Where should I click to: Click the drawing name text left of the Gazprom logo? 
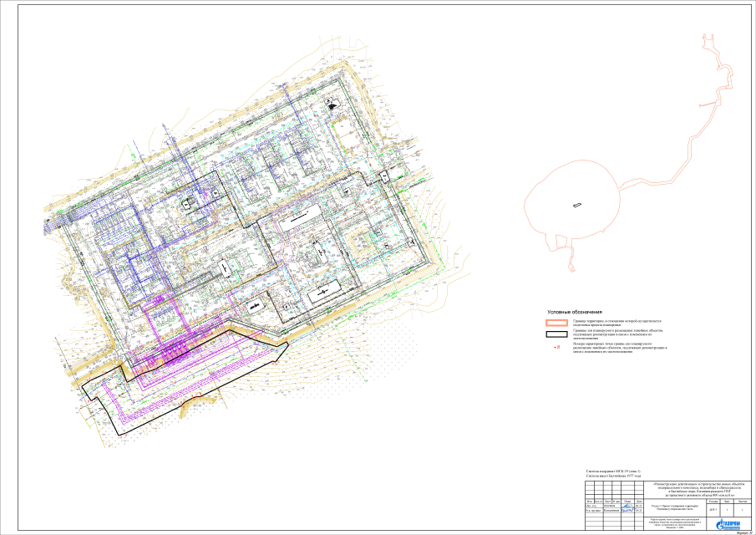click(x=675, y=524)
